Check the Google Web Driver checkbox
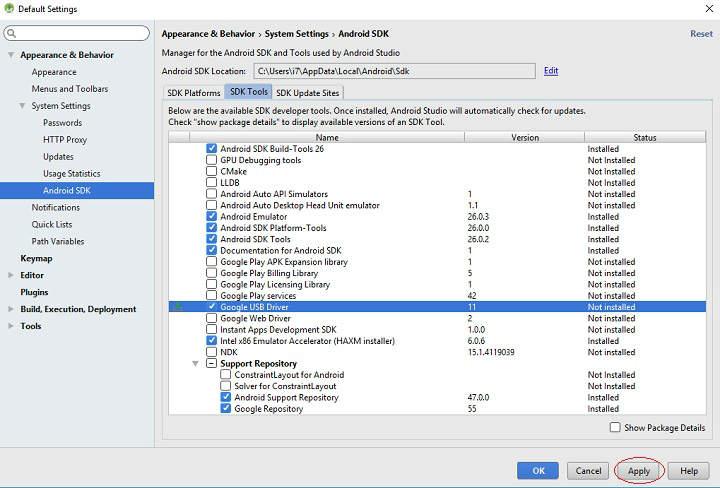720x488 pixels. (211, 318)
